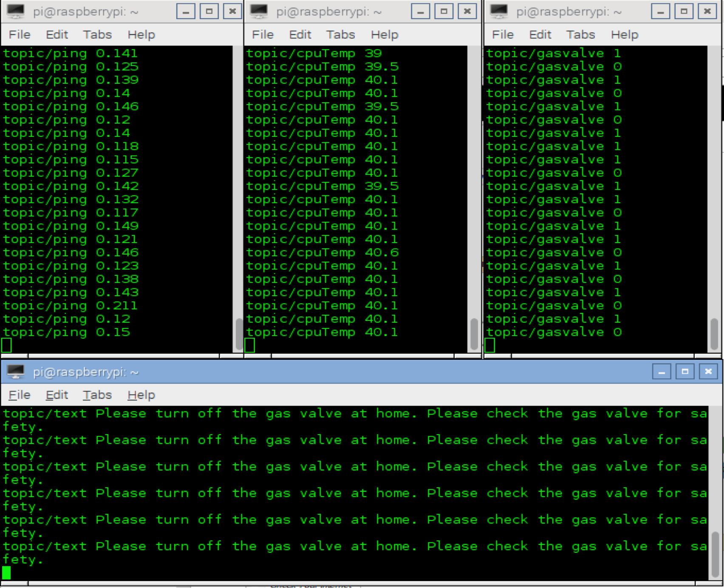Click terminal monitor icon in gasvalve window title bar
The height and width of the screenshot is (588, 724).
tap(499, 11)
